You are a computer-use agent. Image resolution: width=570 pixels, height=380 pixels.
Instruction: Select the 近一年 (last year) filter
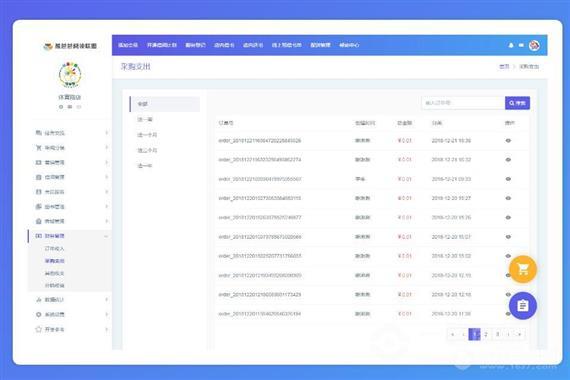[x=145, y=166]
